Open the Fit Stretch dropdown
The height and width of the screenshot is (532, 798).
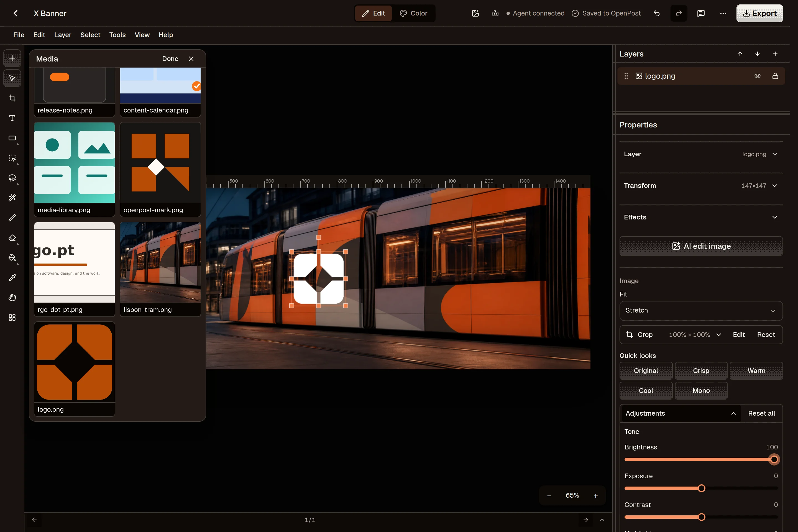click(x=701, y=310)
